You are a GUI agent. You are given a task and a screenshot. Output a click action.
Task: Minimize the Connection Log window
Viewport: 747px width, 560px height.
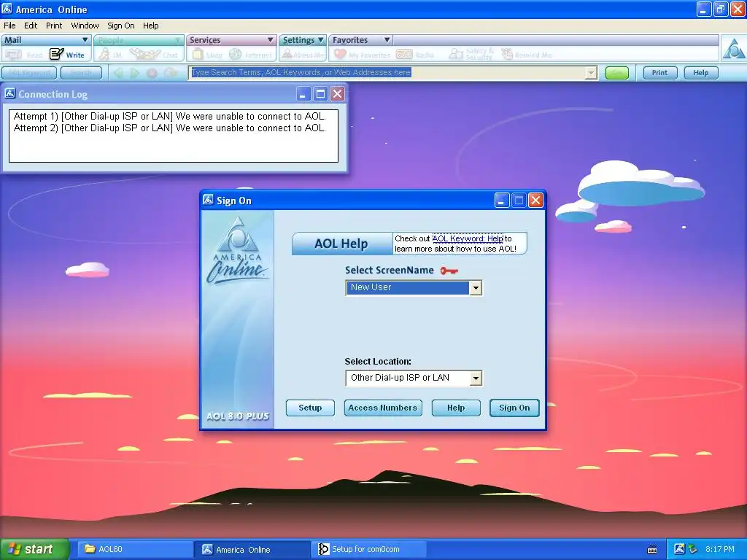pyautogui.click(x=303, y=94)
